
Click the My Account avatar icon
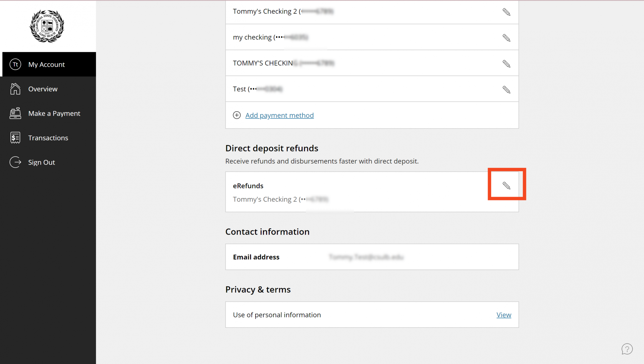tap(15, 64)
